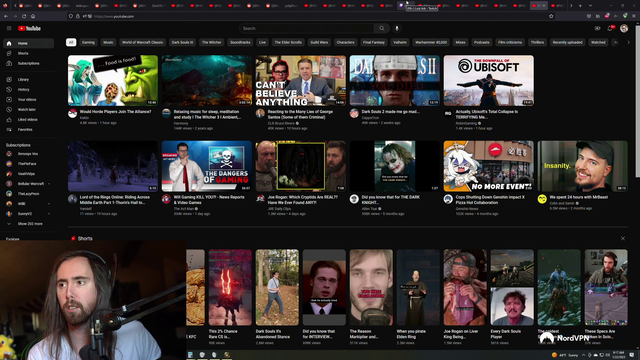Click the browser home icon

click(x=33, y=16)
